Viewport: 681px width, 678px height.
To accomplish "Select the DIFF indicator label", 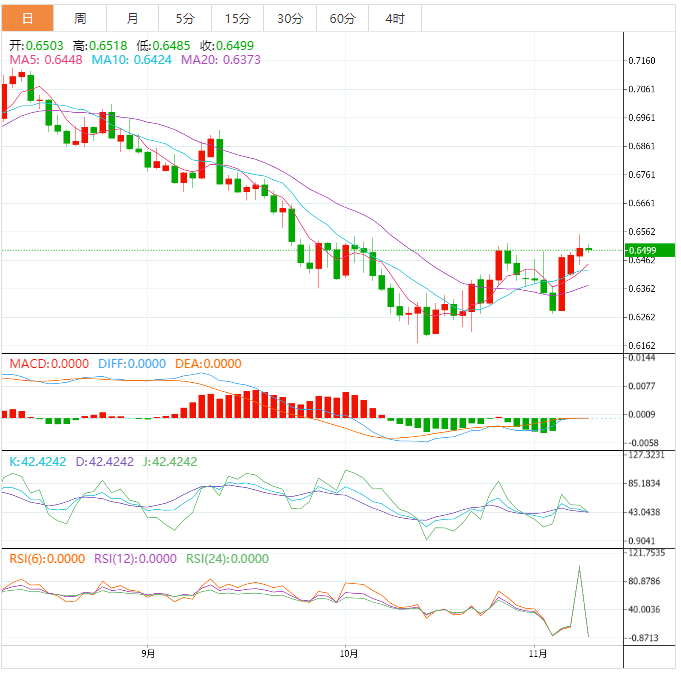I will click(131, 364).
